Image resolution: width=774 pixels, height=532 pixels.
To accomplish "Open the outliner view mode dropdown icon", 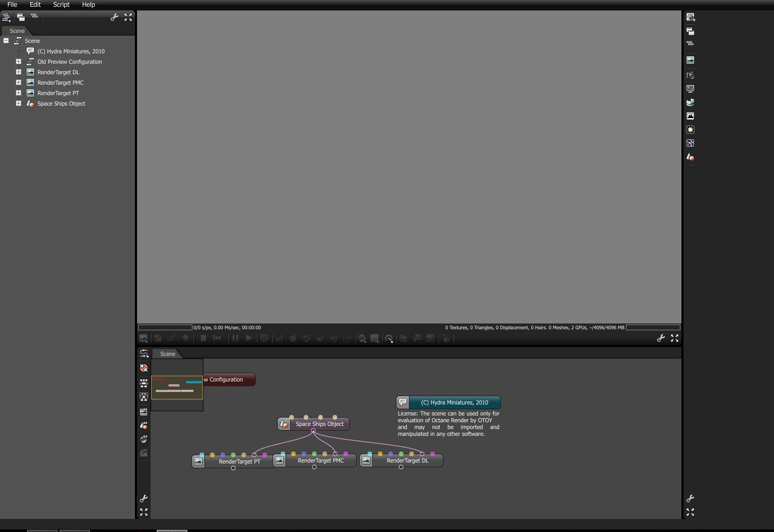I will 7,18.
